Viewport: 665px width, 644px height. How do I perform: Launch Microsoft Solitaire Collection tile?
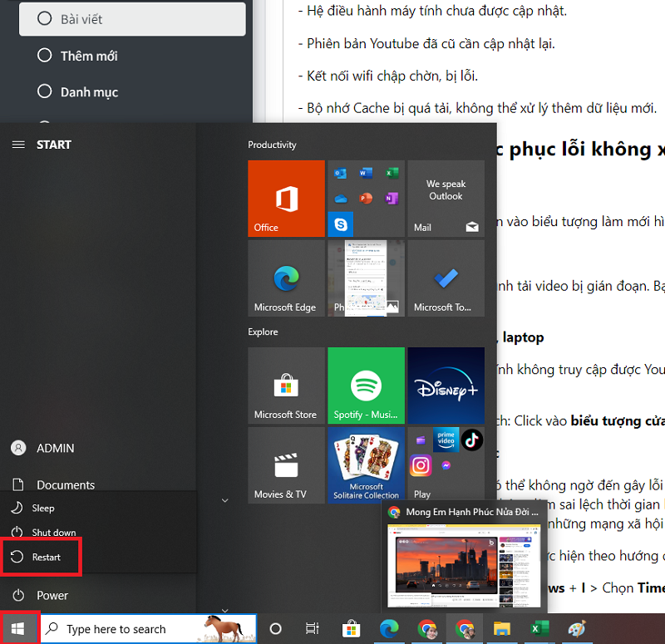click(x=366, y=465)
